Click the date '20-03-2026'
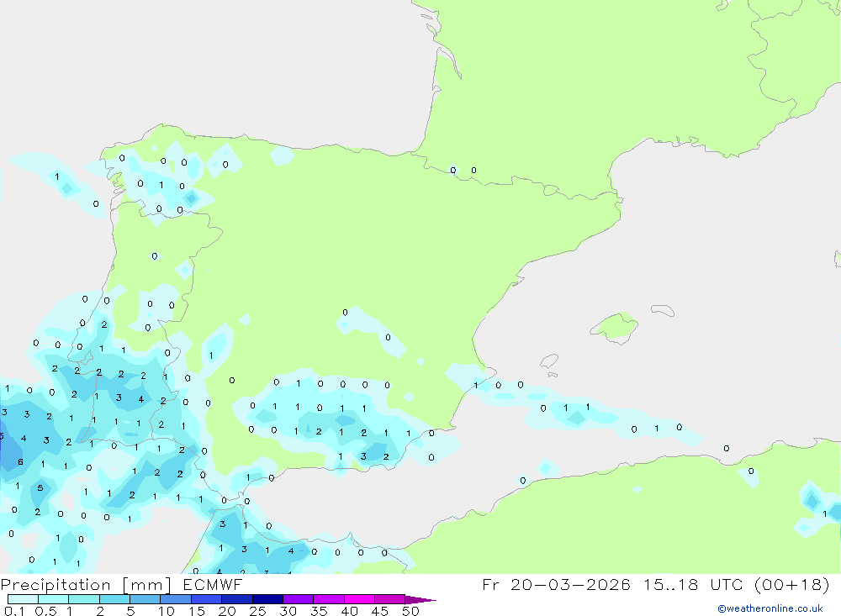The width and height of the screenshot is (841, 616). pyautogui.click(x=570, y=584)
